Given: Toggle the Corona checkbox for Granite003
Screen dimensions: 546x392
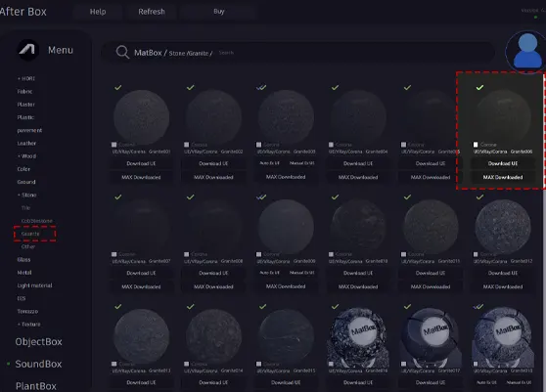Looking at the screenshot, I should coord(258,145).
